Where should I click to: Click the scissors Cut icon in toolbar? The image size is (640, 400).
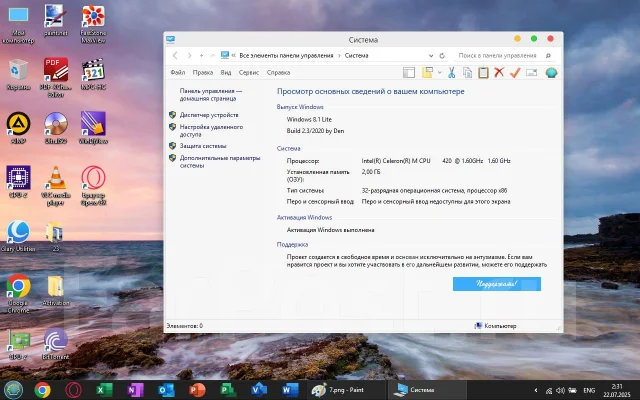tap(451, 73)
